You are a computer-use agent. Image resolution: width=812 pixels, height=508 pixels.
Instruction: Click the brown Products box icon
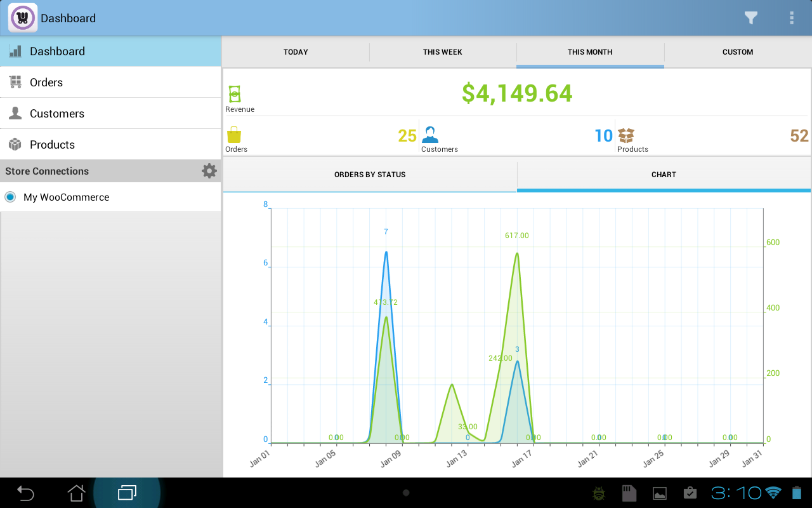[x=626, y=135]
